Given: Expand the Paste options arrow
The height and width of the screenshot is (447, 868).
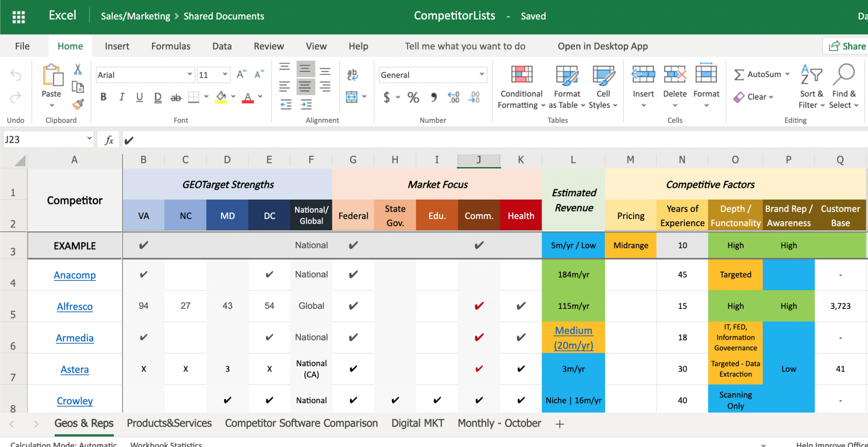Looking at the screenshot, I should click(x=52, y=106).
